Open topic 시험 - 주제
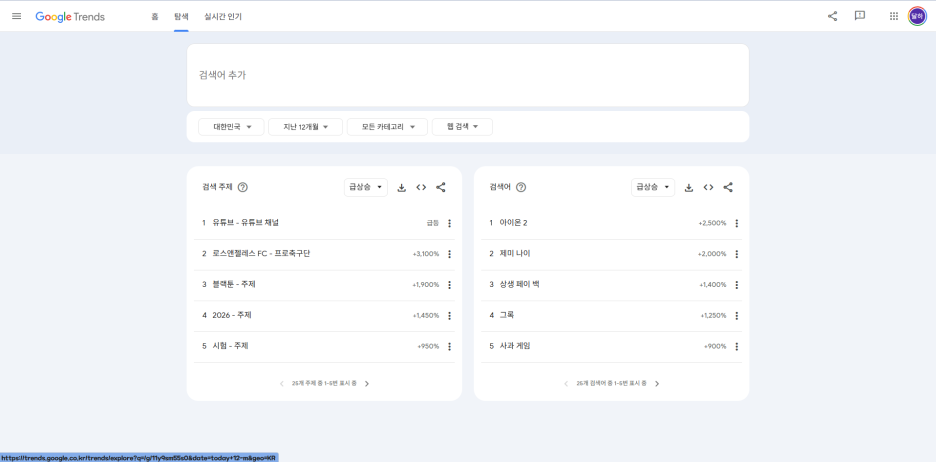This screenshot has width=936, height=462. coord(230,346)
